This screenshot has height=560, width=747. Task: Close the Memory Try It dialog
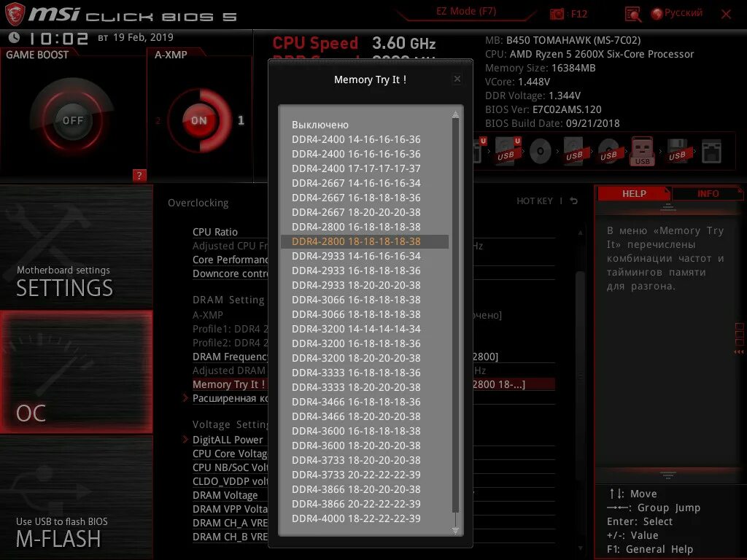457,79
